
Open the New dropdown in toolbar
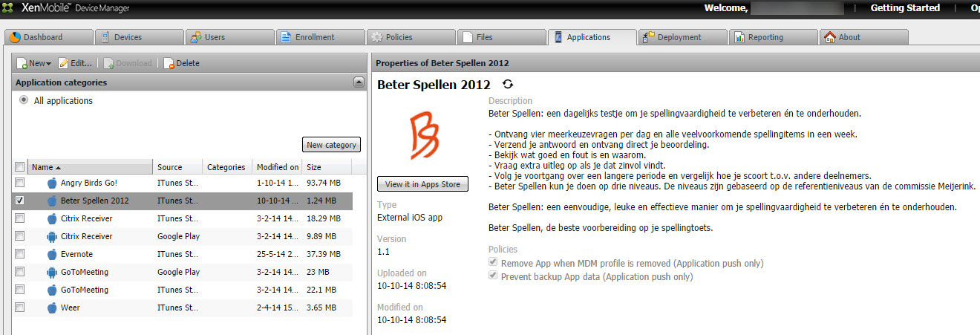(34, 63)
